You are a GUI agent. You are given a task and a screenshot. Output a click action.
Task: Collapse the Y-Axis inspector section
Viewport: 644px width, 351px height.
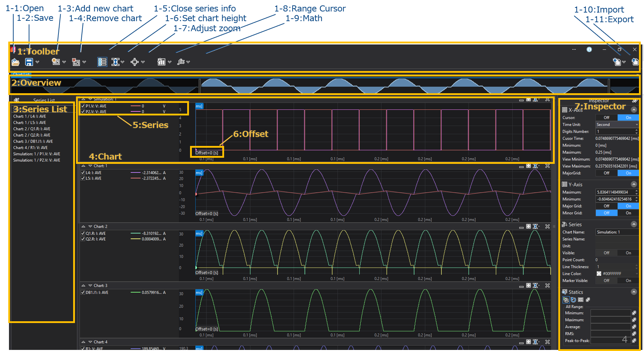[634, 184]
